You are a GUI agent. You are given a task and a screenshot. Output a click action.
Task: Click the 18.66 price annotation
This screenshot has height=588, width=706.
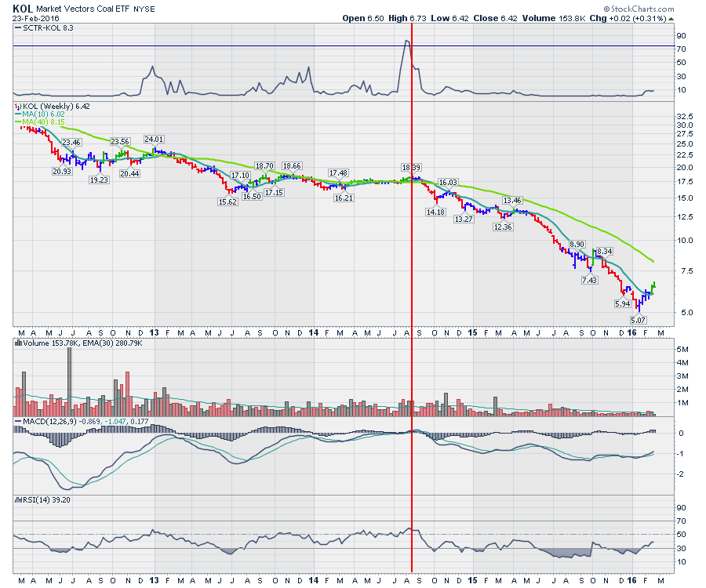[x=292, y=166]
